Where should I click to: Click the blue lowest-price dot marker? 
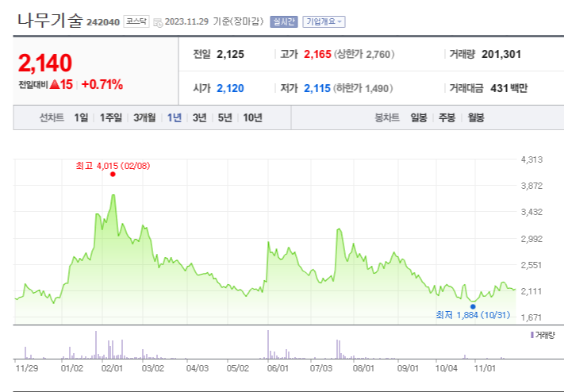(x=473, y=306)
